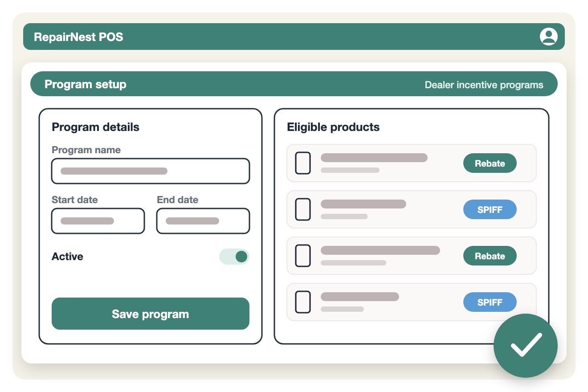Click the RepairNest POS title
This screenshot has width=588, height=392.
78,37
